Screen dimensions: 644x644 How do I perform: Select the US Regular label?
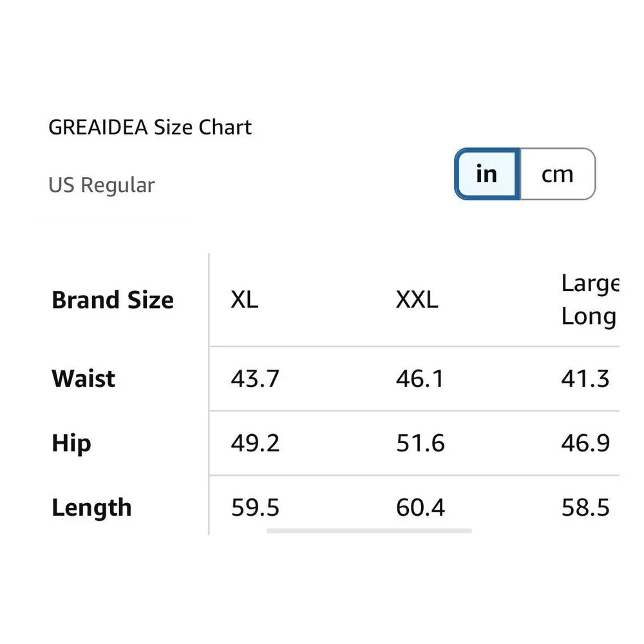tap(102, 185)
